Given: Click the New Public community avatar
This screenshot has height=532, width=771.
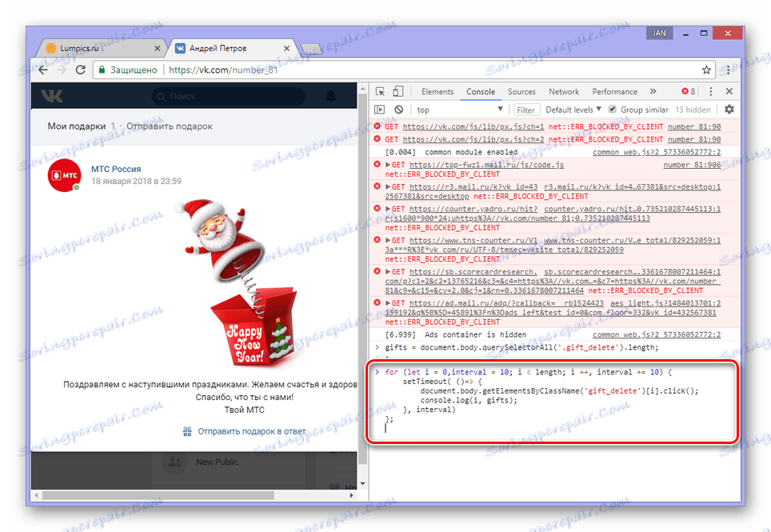Looking at the screenshot, I should coord(174,462).
